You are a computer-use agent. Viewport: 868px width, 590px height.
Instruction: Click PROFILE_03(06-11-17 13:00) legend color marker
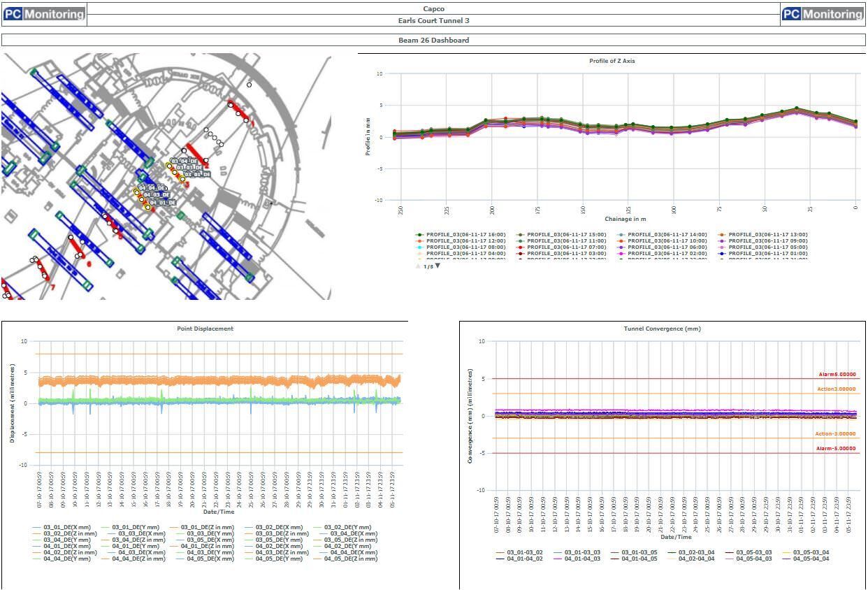(724, 235)
